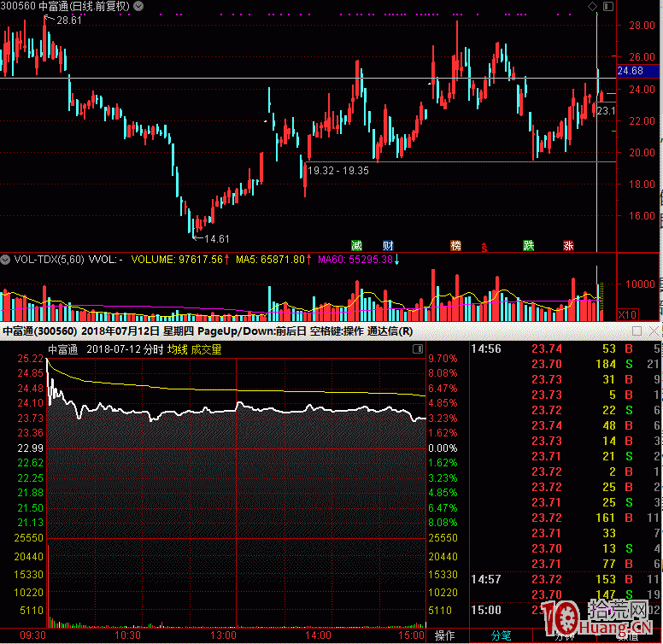Click the 16.00 price axis label

[x=642, y=215]
